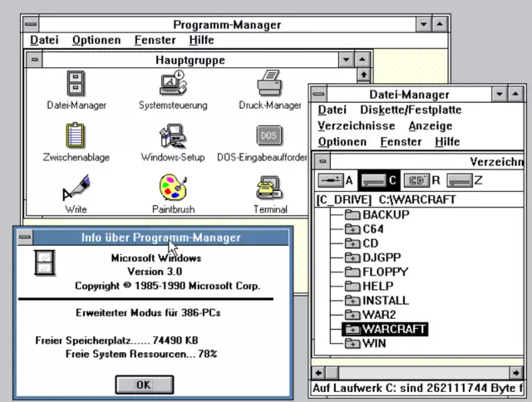Launch the Systemsteuerung icon
Screen dimensions: 532x402
(173, 83)
